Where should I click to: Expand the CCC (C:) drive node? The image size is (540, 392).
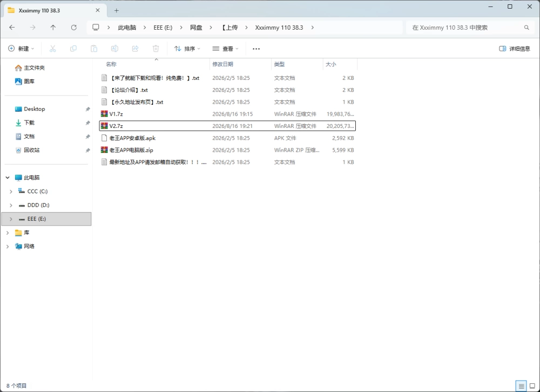tap(11, 192)
